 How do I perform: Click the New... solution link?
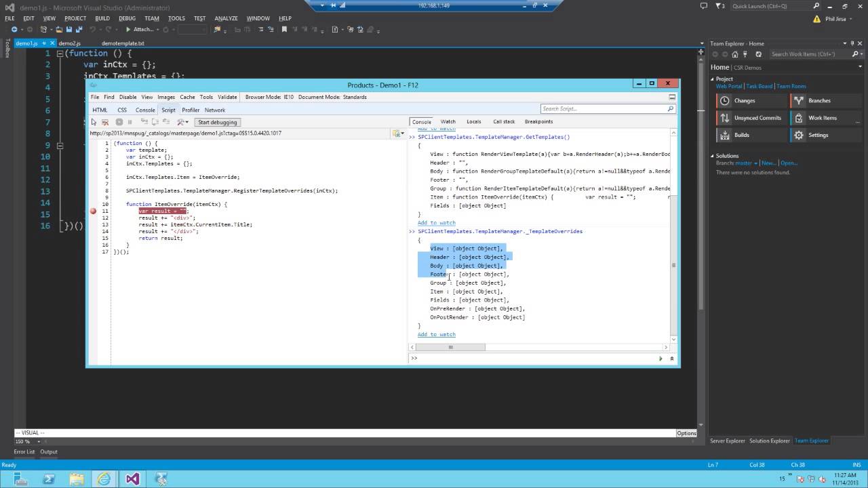pos(768,163)
